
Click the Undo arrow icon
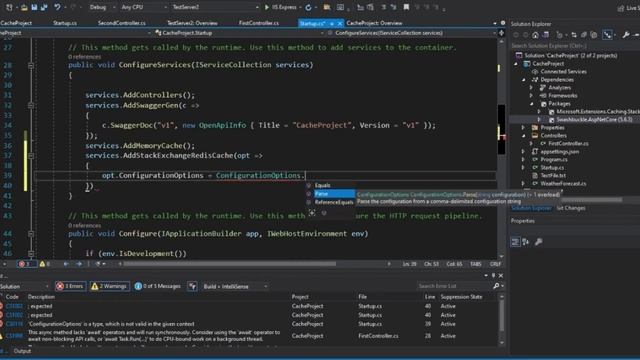tap(58, 7)
